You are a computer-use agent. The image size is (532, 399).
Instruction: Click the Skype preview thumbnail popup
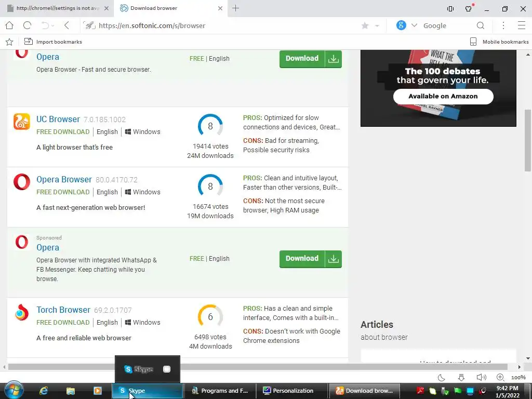148,369
